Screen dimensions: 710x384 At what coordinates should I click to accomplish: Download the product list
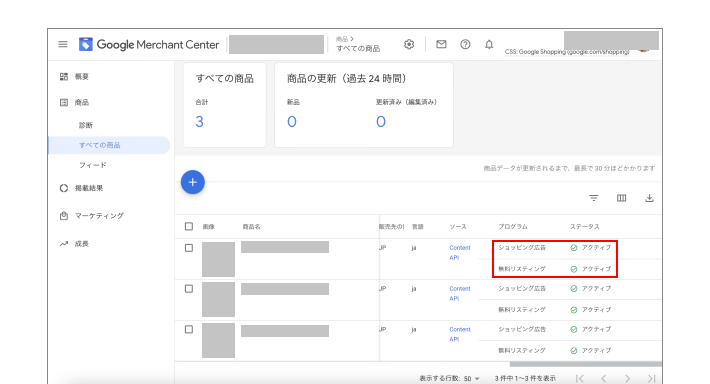(649, 198)
